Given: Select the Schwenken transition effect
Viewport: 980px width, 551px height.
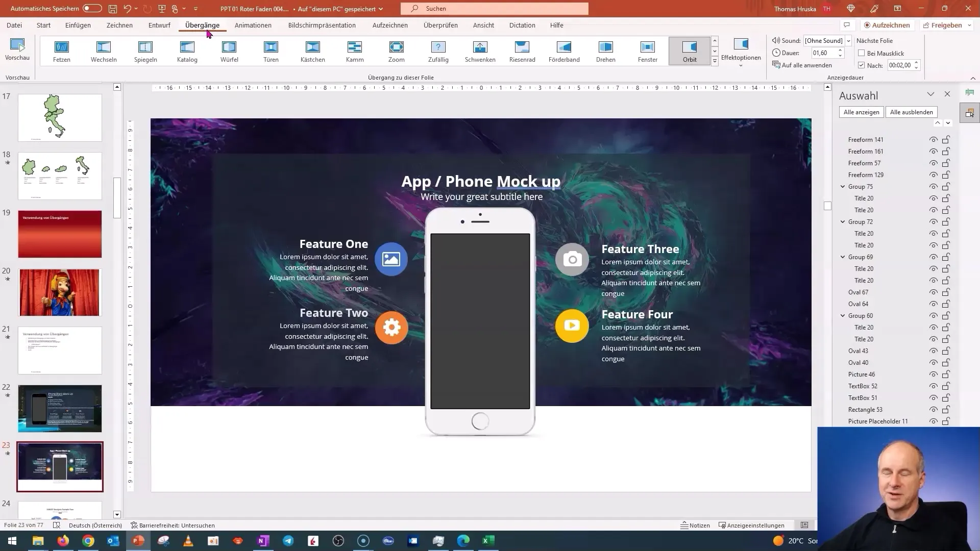Looking at the screenshot, I should [x=480, y=51].
